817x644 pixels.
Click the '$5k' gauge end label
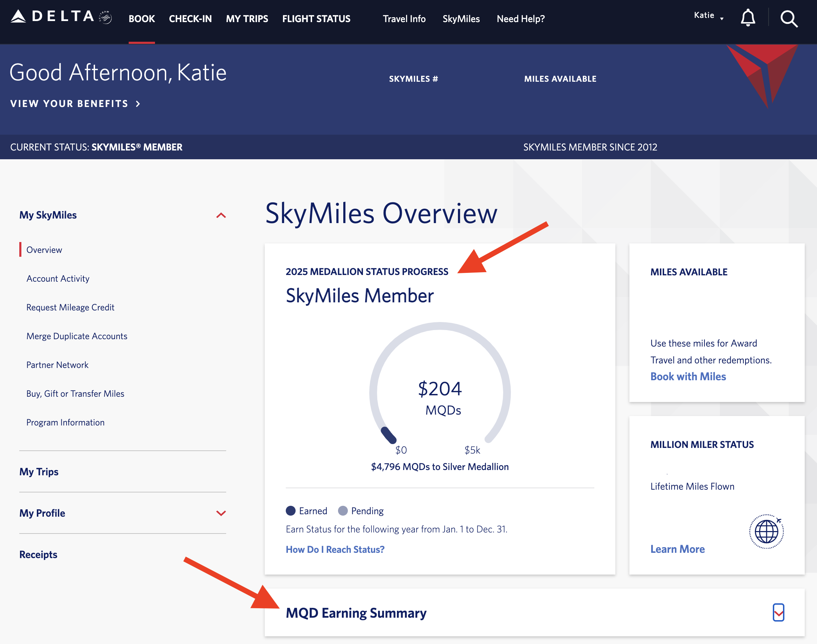click(x=472, y=450)
